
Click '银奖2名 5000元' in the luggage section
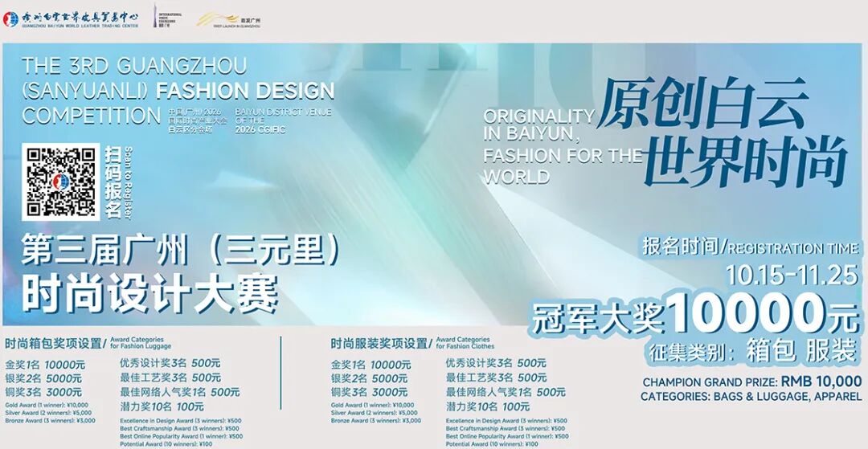tap(43, 379)
